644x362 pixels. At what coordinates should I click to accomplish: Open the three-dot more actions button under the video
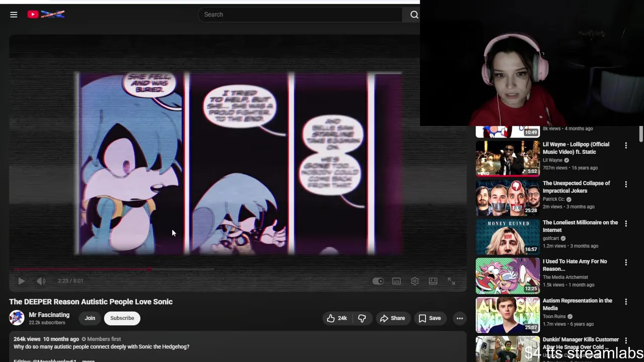pyautogui.click(x=459, y=318)
